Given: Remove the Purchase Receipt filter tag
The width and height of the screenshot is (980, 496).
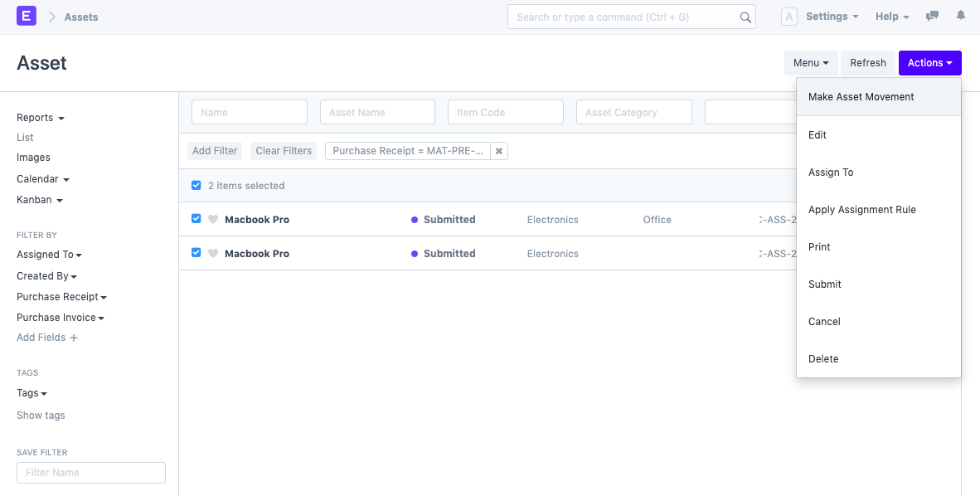Looking at the screenshot, I should (498, 151).
